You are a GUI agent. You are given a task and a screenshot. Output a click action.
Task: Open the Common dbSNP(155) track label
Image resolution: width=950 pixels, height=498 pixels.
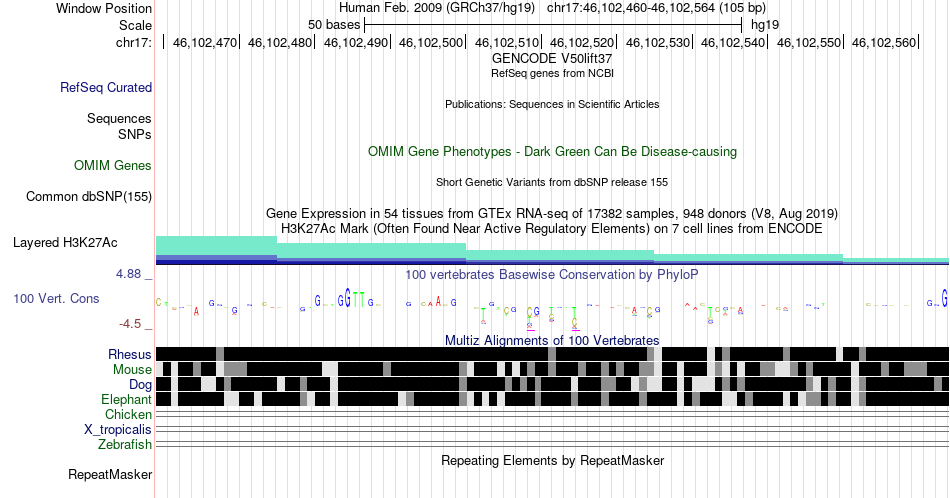(x=89, y=196)
